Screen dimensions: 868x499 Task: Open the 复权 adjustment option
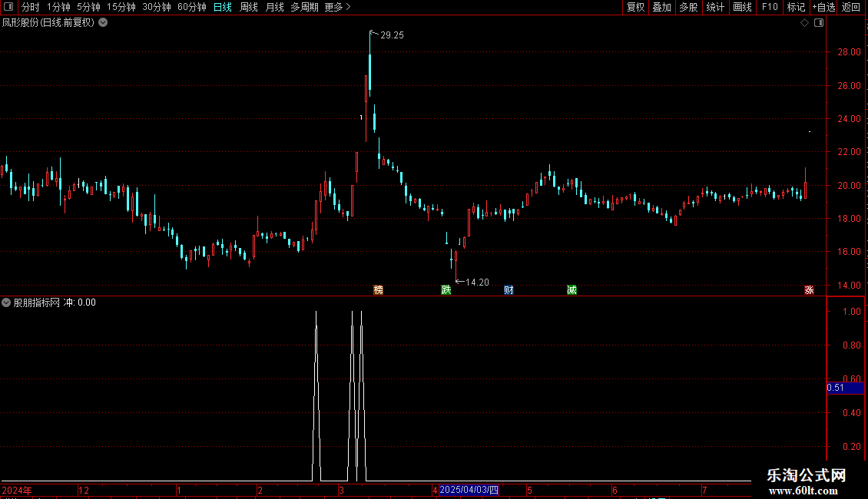click(x=635, y=7)
